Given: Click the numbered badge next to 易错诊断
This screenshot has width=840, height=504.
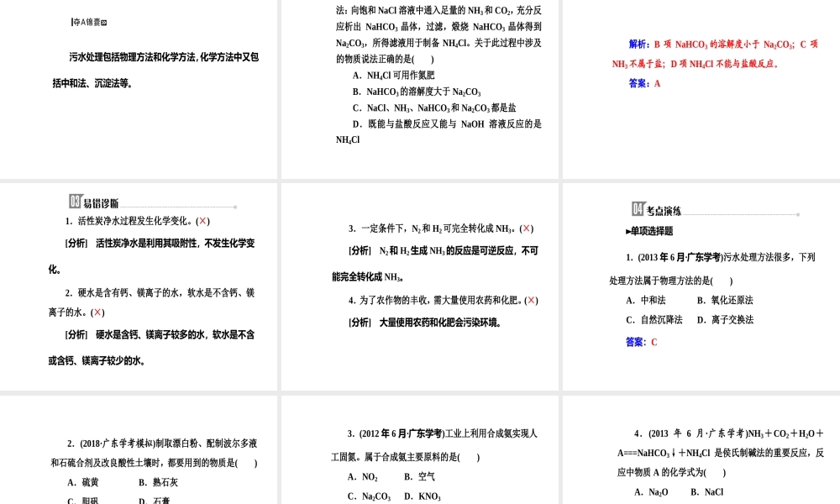Looking at the screenshot, I should pos(74,202).
